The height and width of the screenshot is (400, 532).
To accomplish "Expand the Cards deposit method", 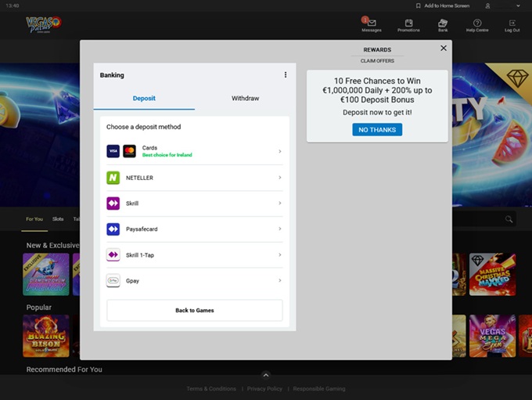I will [194, 151].
